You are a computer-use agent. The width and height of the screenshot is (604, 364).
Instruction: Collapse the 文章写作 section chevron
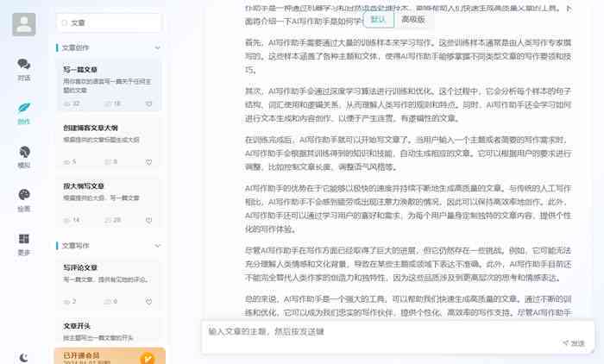[x=157, y=245]
